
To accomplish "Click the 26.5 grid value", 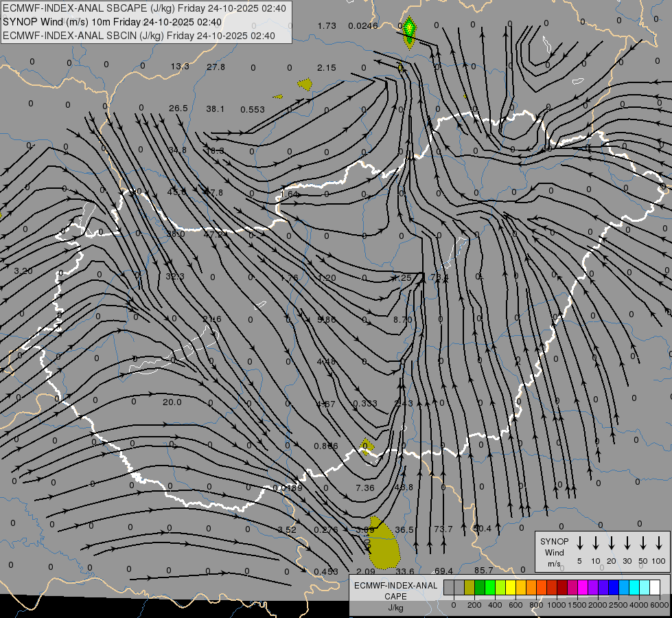I will (178, 108).
